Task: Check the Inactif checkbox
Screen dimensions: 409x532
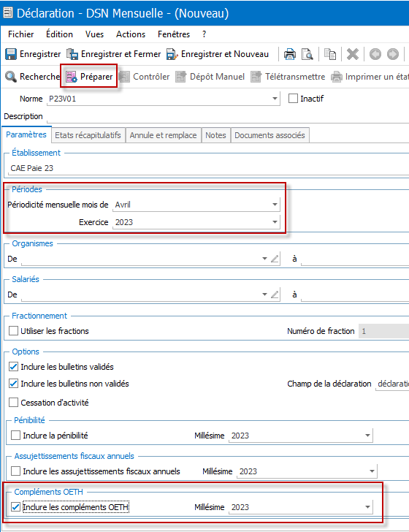Action: coord(293,99)
